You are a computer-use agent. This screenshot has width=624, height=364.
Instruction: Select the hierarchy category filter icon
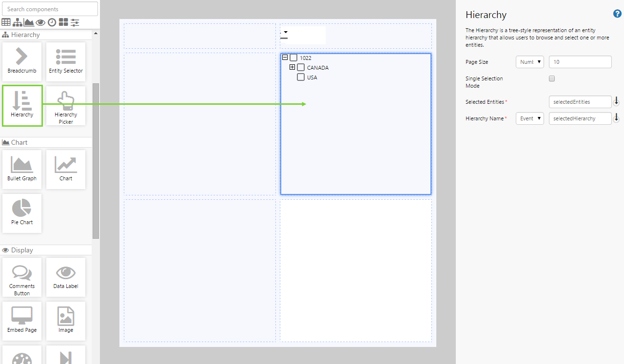coord(18,22)
